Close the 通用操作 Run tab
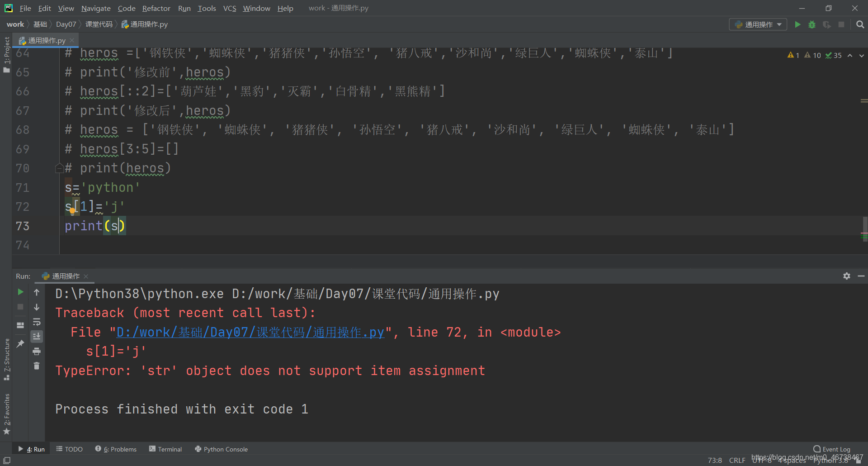 coord(86,276)
